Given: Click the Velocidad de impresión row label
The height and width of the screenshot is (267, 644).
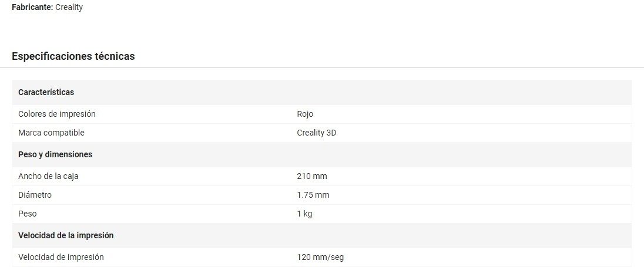Looking at the screenshot, I should (x=61, y=257).
